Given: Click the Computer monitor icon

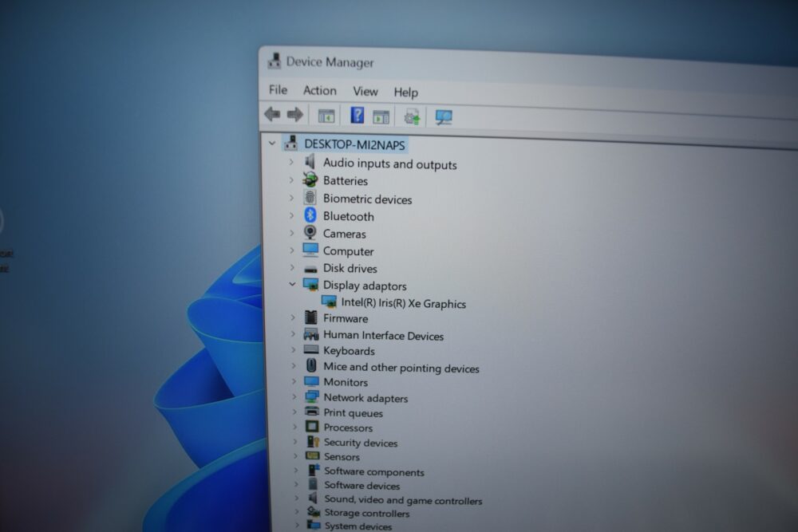Looking at the screenshot, I should click(x=310, y=250).
